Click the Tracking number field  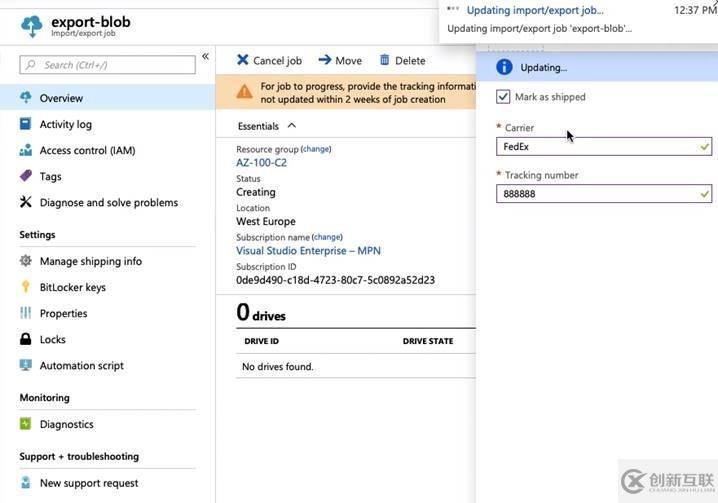604,194
